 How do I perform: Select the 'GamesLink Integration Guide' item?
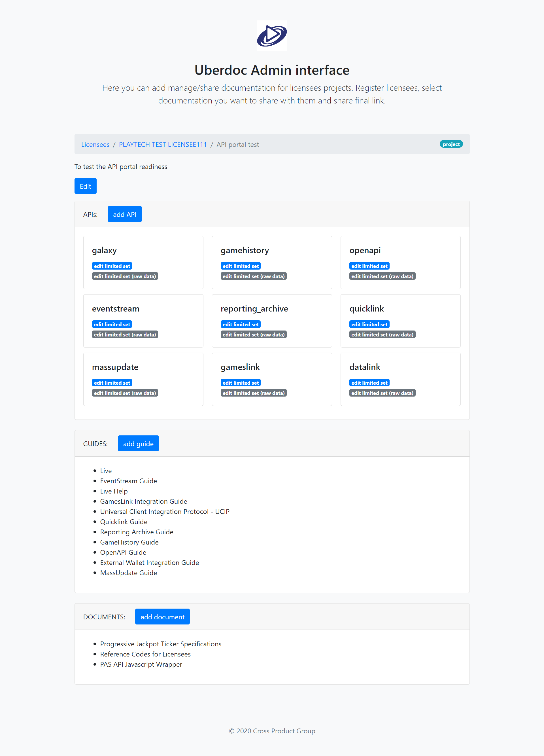(x=144, y=501)
